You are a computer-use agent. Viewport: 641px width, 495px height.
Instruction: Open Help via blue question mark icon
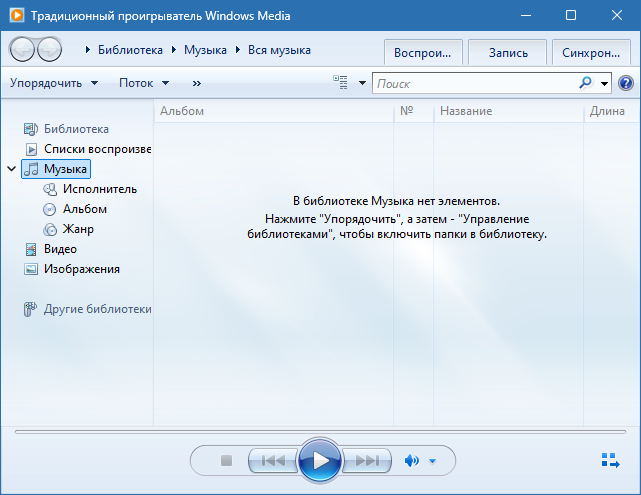626,83
